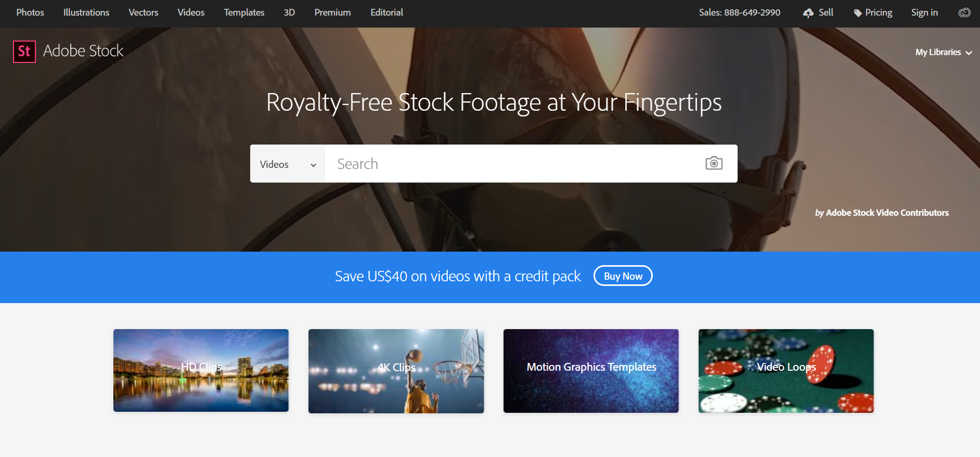Open the Motion Graphics Templates tile
Viewport: 980px width, 457px height.
point(591,371)
